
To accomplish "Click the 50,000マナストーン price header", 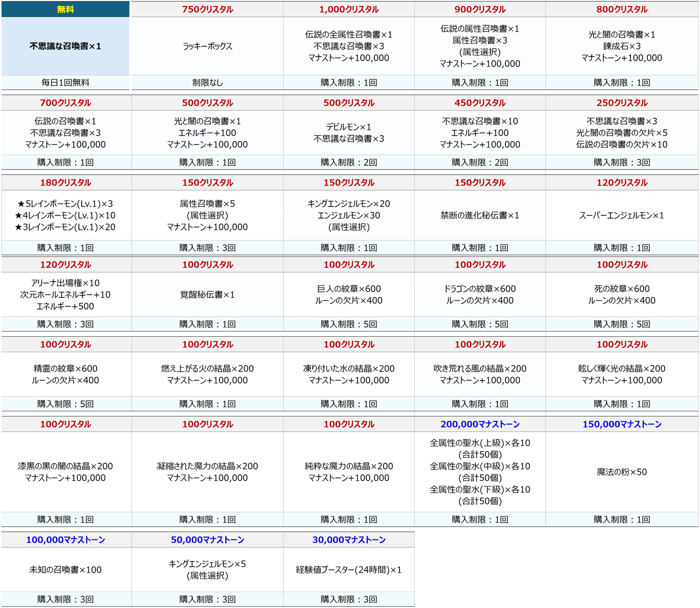I will (207, 540).
